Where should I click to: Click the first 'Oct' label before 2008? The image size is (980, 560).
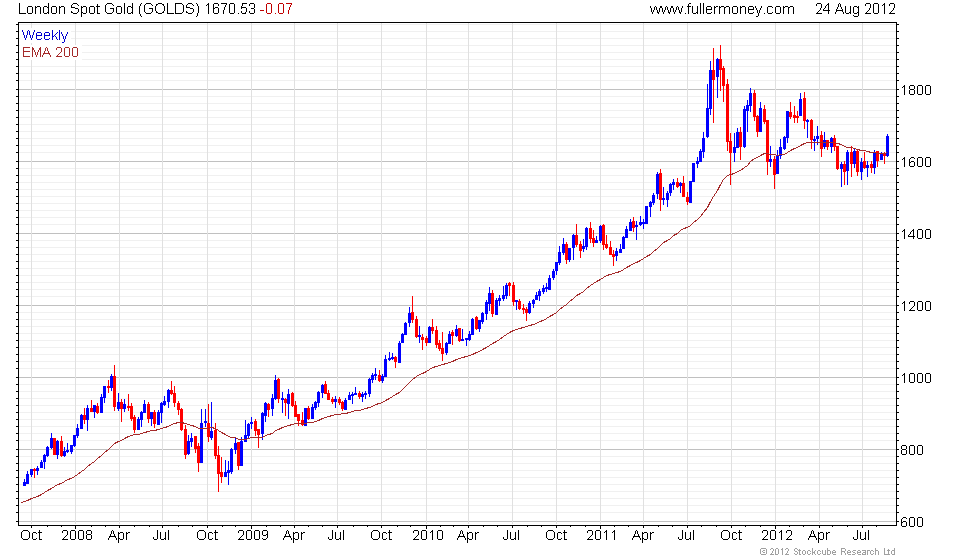[x=31, y=536]
